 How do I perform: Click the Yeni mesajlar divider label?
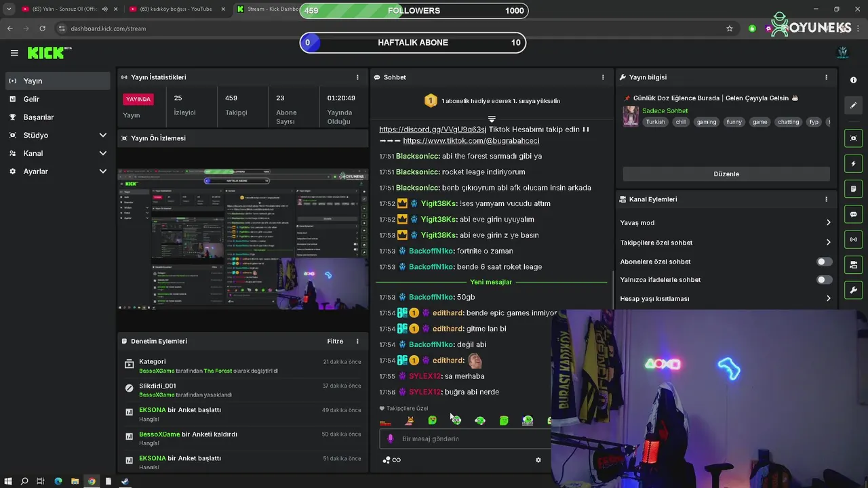[491, 282]
